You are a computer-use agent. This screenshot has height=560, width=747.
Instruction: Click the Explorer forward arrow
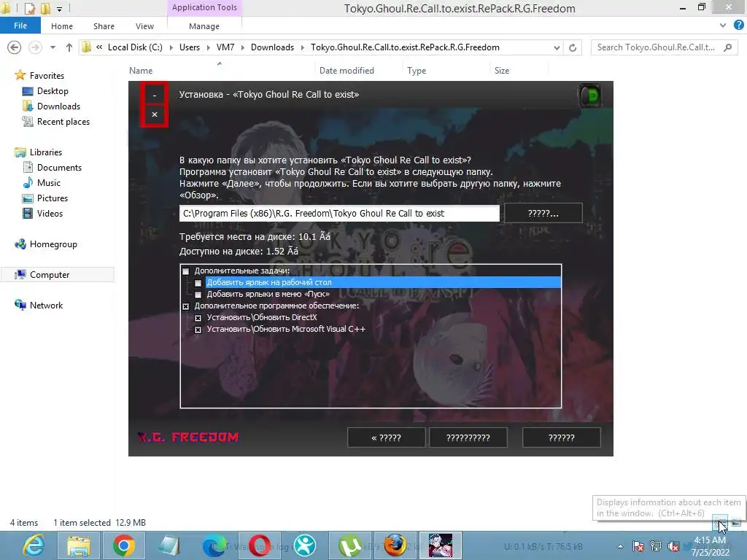(35, 47)
